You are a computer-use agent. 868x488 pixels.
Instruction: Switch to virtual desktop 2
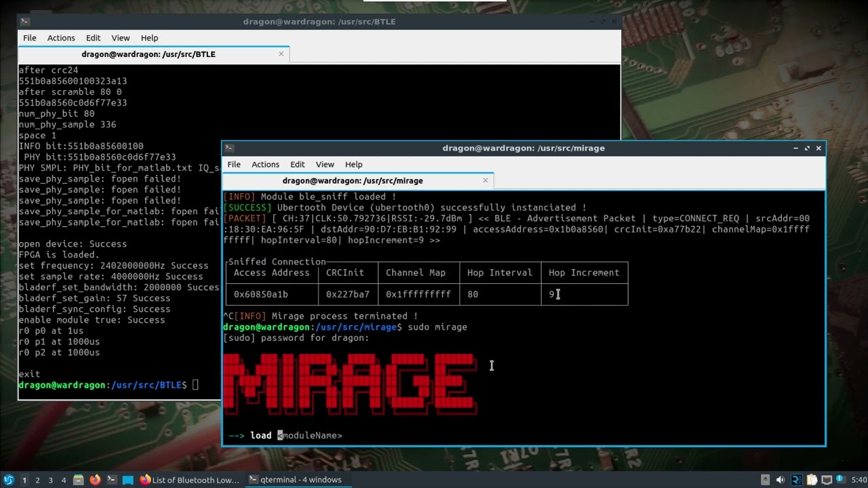pyautogui.click(x=37, y=480)
